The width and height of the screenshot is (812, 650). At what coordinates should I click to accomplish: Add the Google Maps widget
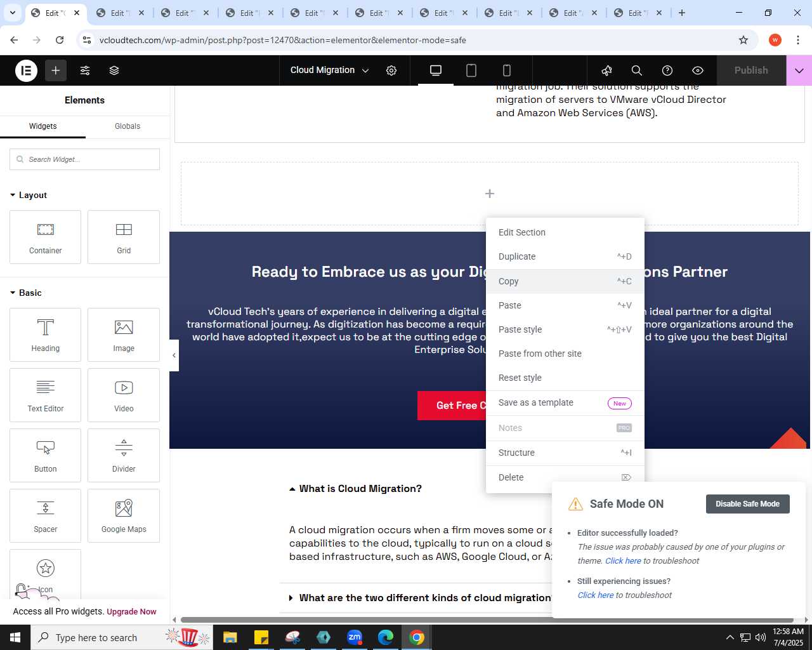(124, 515)
